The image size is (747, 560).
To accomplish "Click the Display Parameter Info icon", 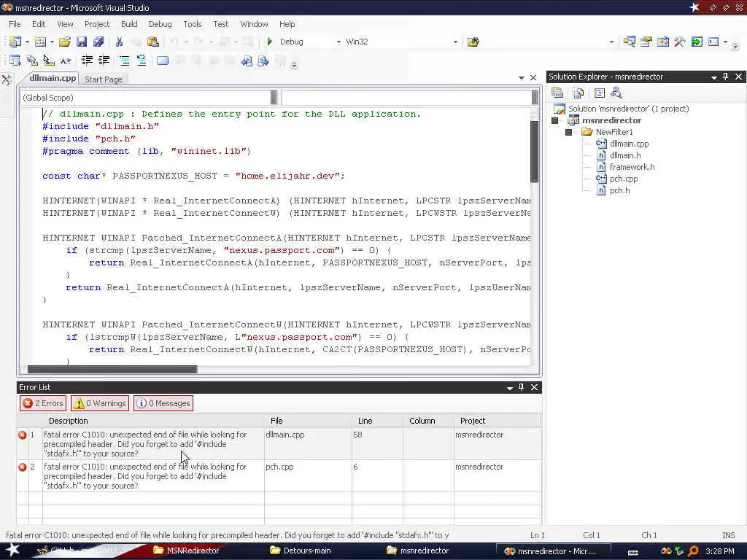I will 32,61.
